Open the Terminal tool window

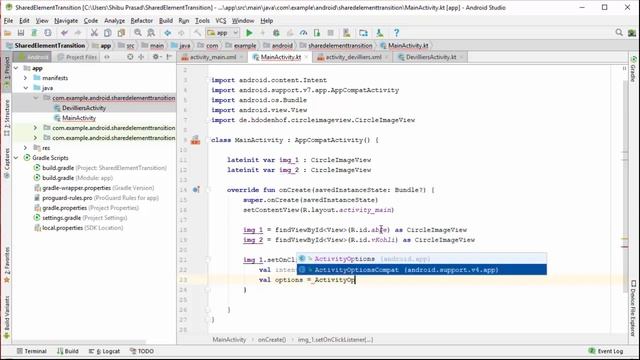point(32,351)
